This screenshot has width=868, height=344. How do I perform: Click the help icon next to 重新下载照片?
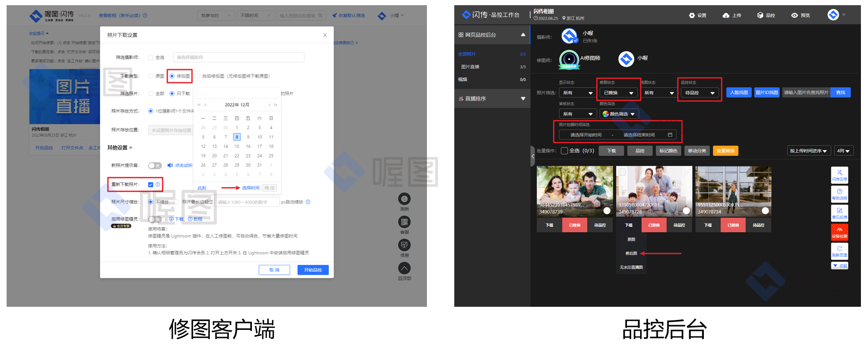(158, 184)
